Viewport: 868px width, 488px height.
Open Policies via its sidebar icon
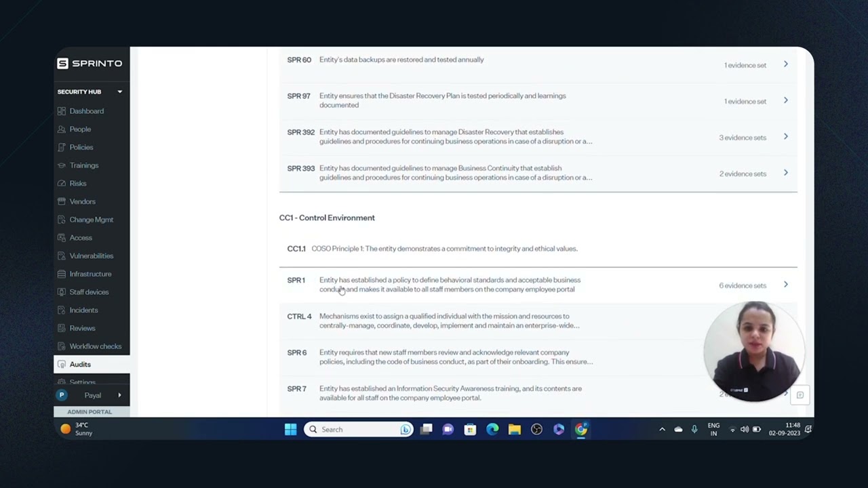pos(62,147)
